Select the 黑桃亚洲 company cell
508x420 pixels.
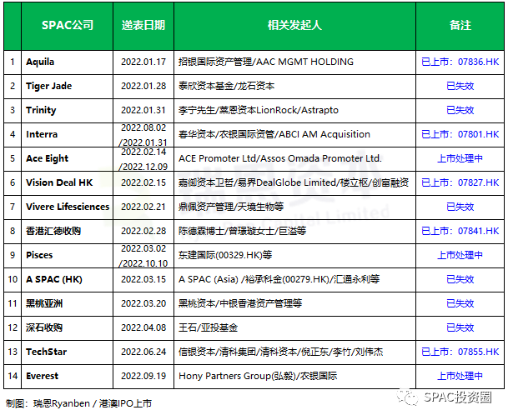click(67, 304)
